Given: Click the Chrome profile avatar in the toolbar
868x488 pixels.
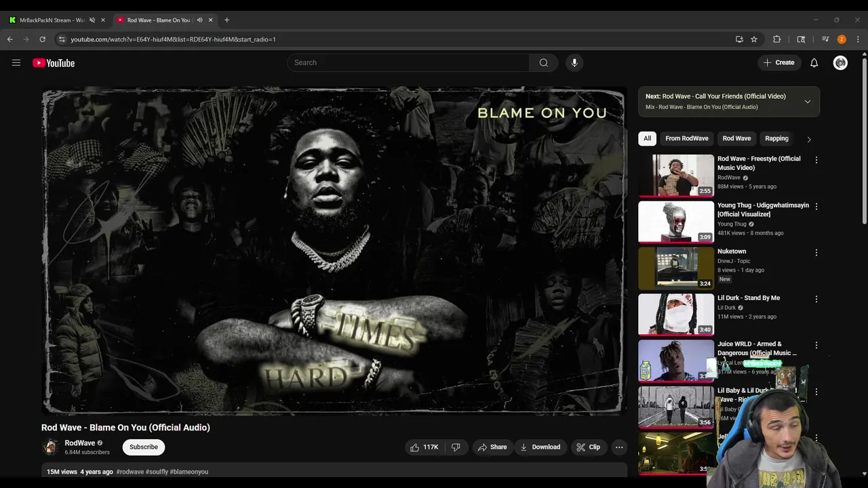Looking at the screenshot, I should click(842, 39).
